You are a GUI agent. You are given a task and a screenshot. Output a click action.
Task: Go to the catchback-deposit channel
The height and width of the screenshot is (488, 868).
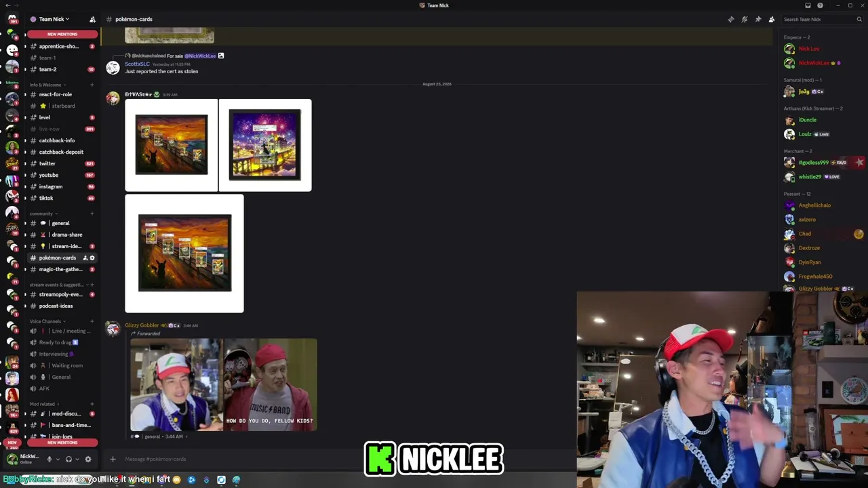pos(62,152)
